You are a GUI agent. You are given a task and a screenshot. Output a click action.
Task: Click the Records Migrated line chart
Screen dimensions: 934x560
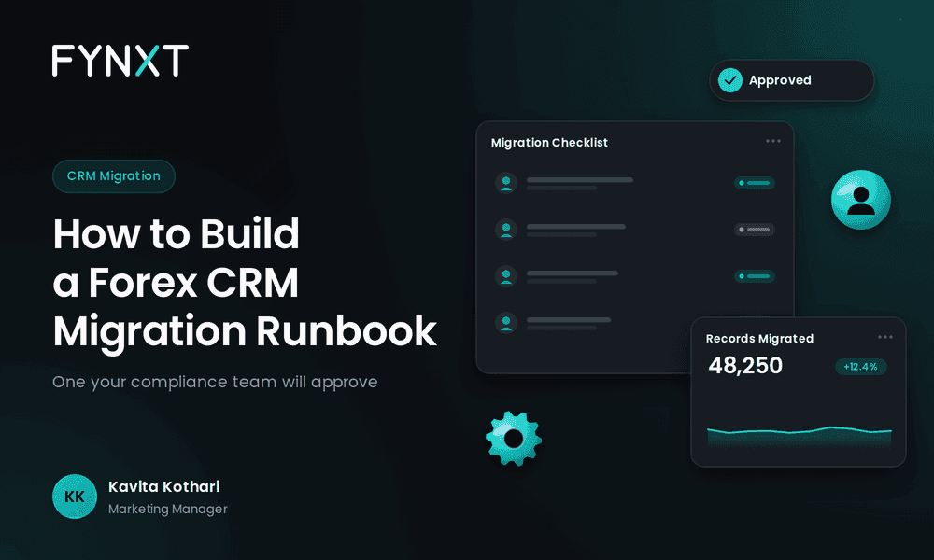tap(799, 436)
